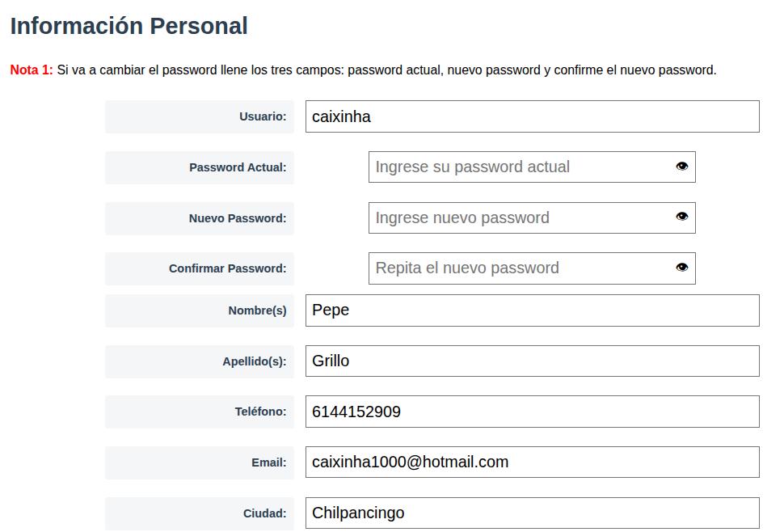Click the Usuario field containing caixinha
Image resolution: width=784 pixels, height=532 pixels.
[x=532, y=116]
